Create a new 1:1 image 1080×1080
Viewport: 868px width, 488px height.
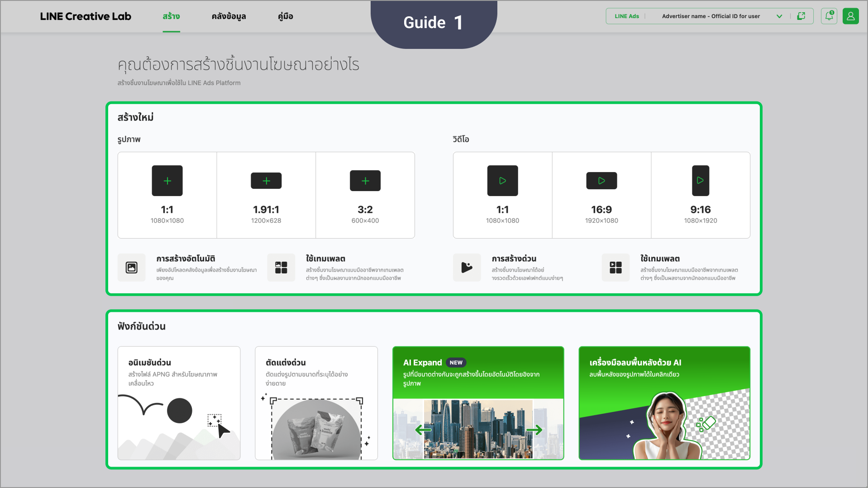pyautogui.click(x=167, y=195)
